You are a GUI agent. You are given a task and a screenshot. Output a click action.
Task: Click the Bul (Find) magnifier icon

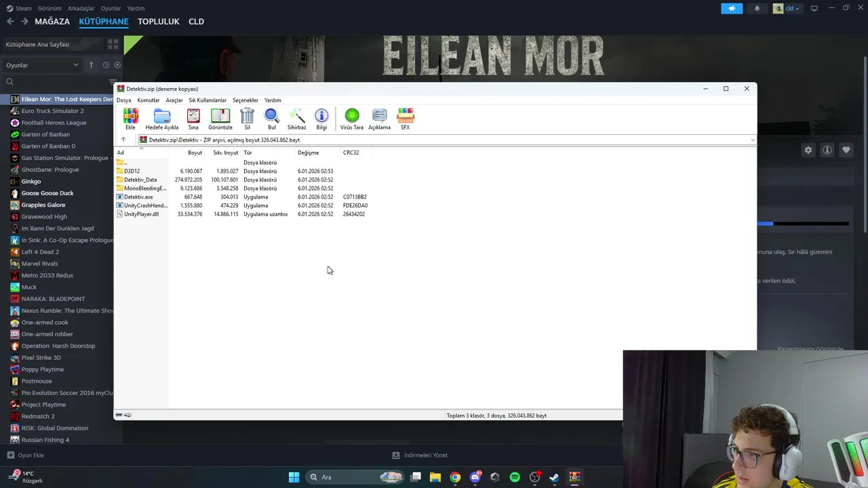point(272,119)
